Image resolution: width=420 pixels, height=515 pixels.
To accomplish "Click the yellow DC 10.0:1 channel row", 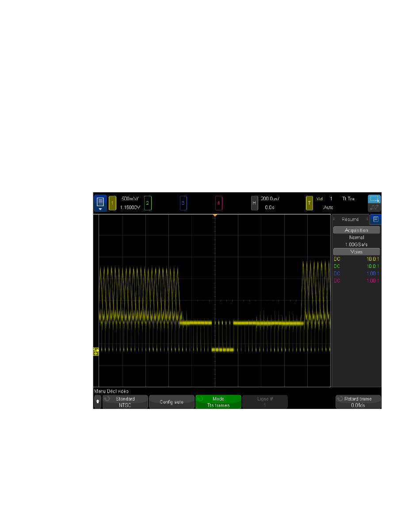I will click(356, 259).
